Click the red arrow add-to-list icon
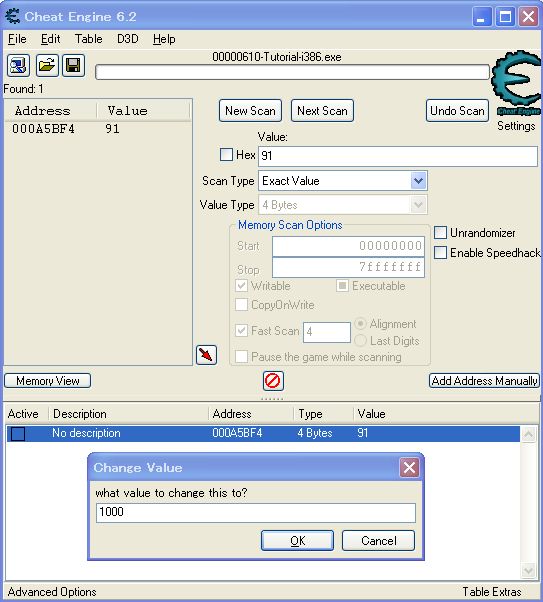This screenshot has height=602, width=543. coord(206,355)
